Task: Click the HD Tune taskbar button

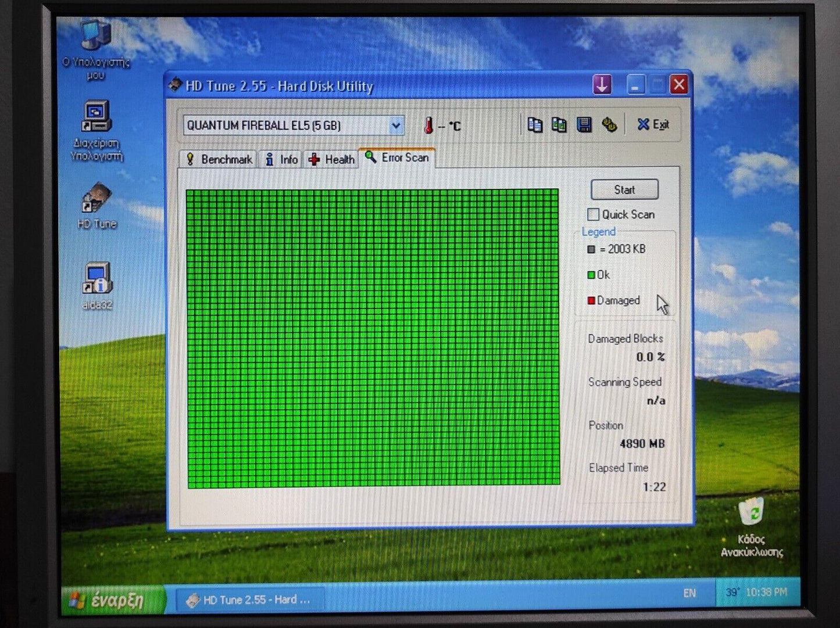Action: point(248,600)
